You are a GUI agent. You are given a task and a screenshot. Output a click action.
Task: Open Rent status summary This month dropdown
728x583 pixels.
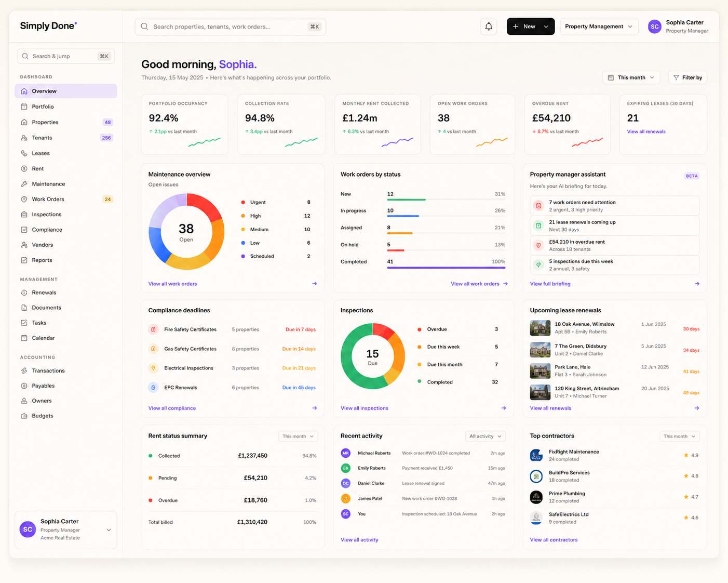298,436
